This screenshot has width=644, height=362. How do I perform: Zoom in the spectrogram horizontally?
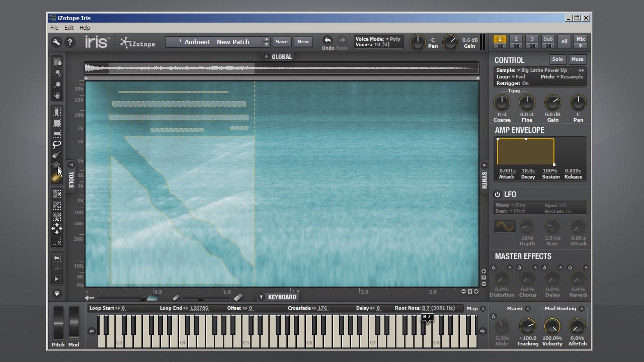476,292
